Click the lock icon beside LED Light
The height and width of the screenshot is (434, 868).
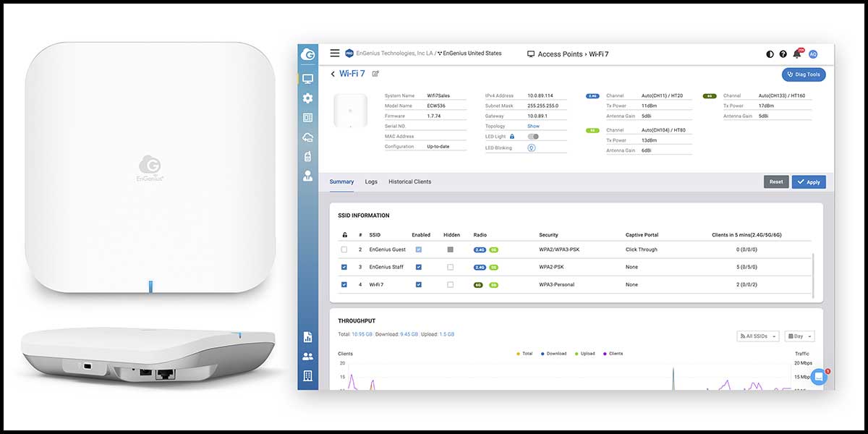(512, 136)
